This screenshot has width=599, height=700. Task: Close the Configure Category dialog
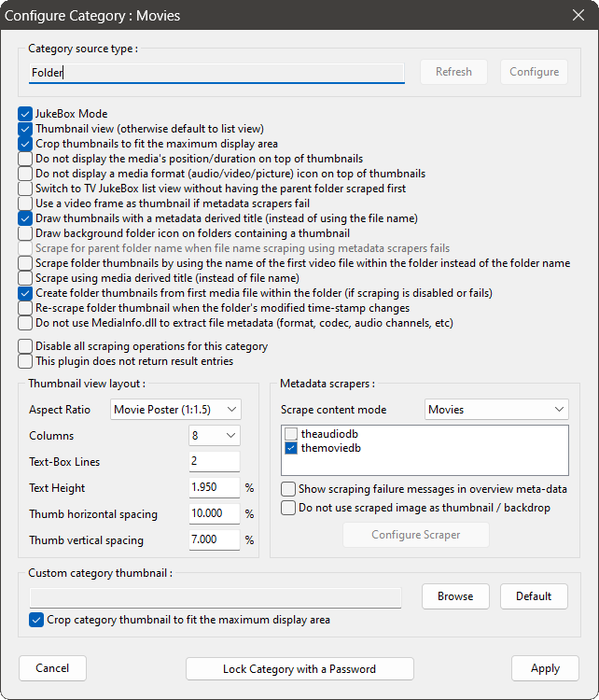point(578,15)
